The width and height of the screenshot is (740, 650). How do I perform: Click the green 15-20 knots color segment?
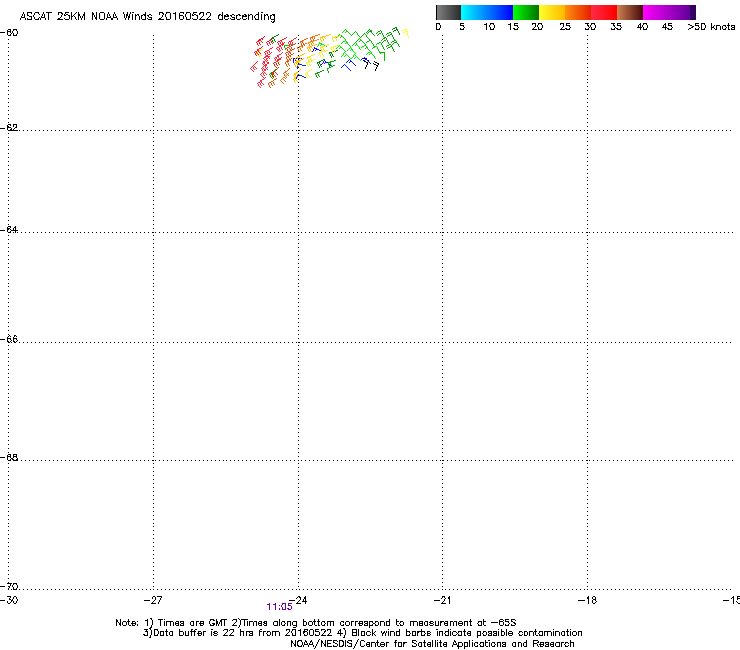pos(526,12)
